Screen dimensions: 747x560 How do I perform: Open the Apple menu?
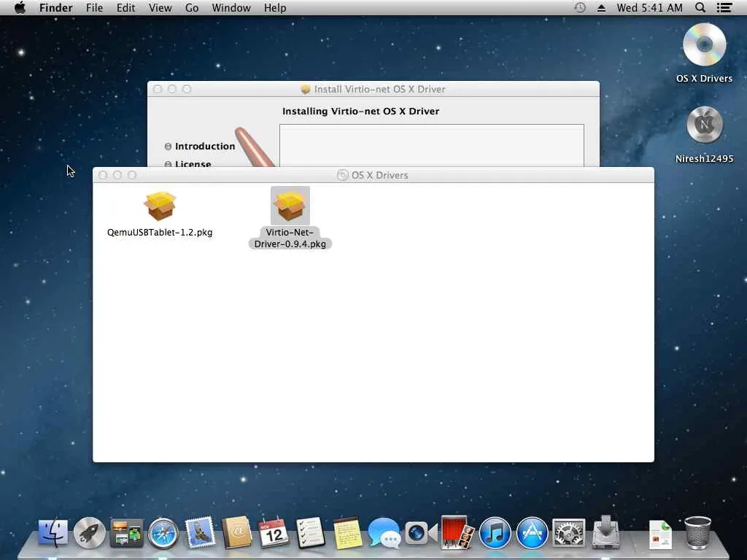(20, 7)
